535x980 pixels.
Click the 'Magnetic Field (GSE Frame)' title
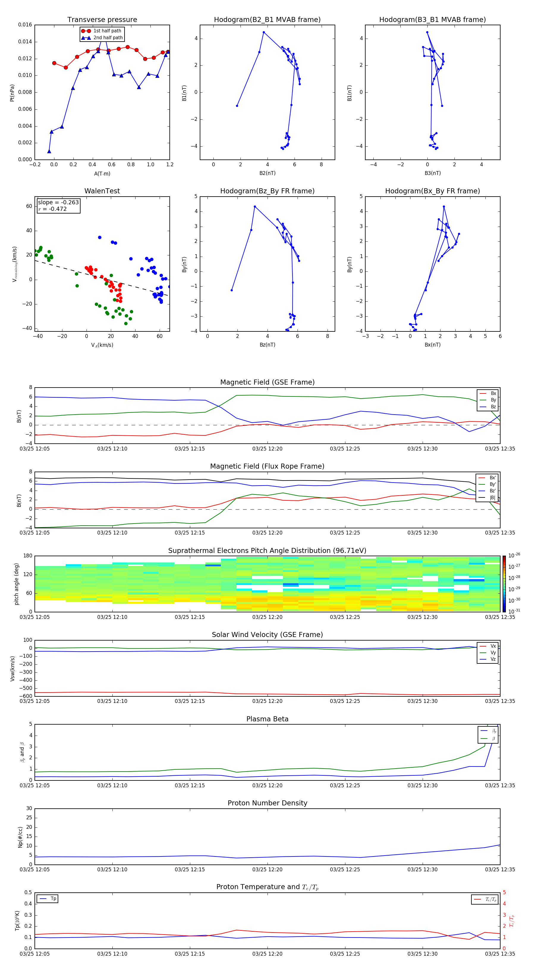coord(267,382)
